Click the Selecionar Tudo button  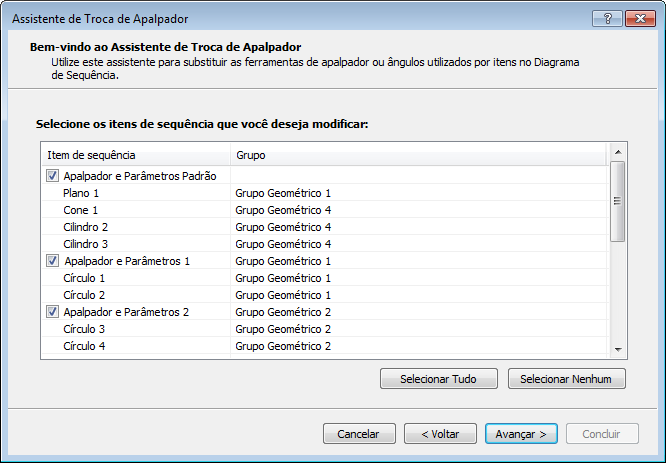439,379
